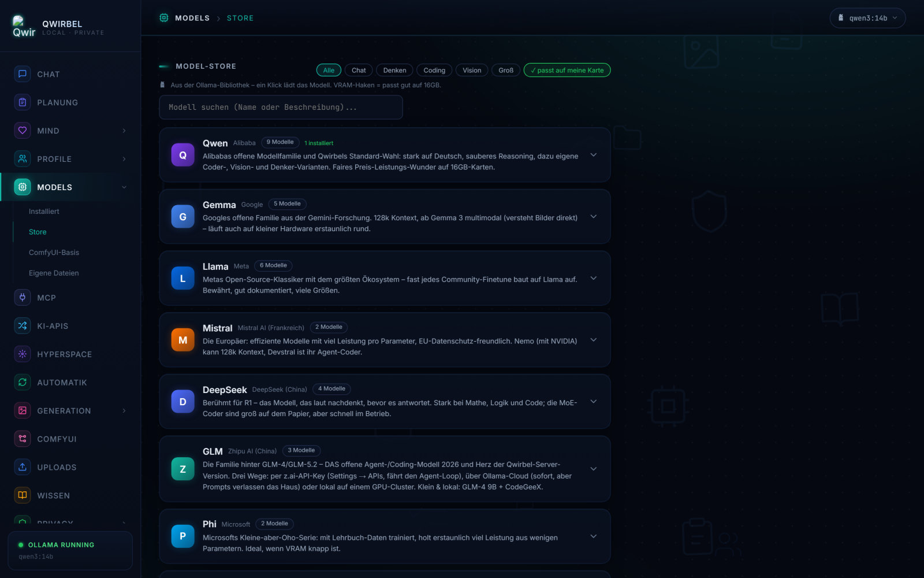Viewport: 924px width, 578px height.
Task: Click the Models chip icon in sidebar
Action: (23, 187)
